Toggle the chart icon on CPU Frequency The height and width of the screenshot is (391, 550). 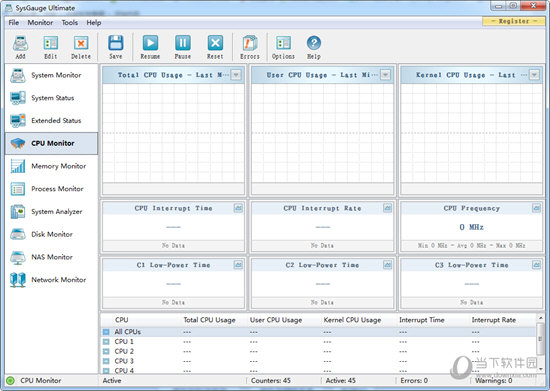pos(536,208)
